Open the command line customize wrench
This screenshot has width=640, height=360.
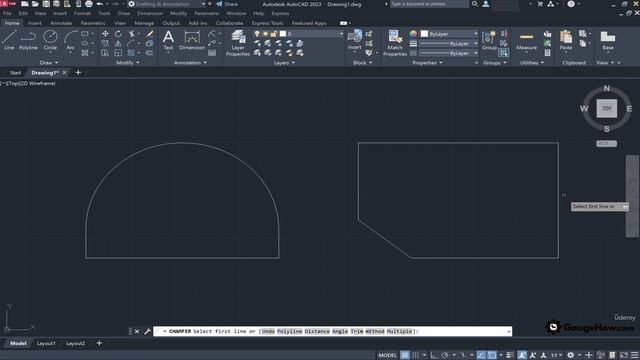147,331
